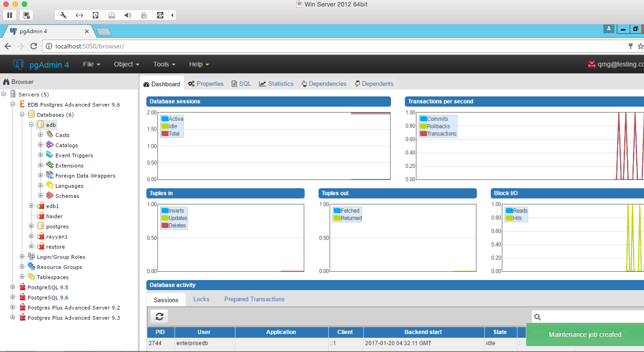Image resolution: width=644 pixels, height=352 pixels.
Task: Click the Schemas node icon
Action: [50, 195]
